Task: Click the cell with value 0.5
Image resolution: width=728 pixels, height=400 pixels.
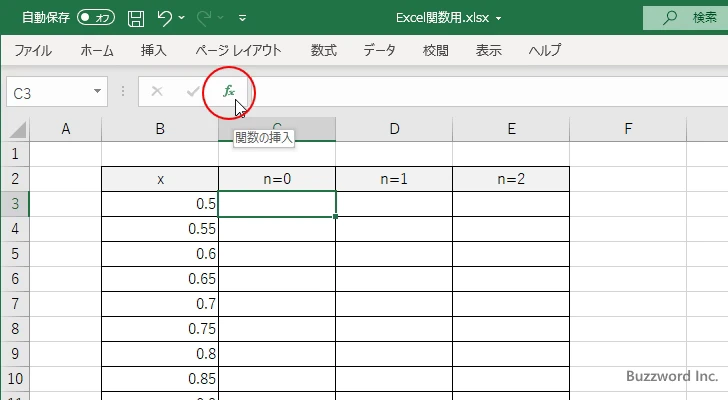Action: click(160, 204)
